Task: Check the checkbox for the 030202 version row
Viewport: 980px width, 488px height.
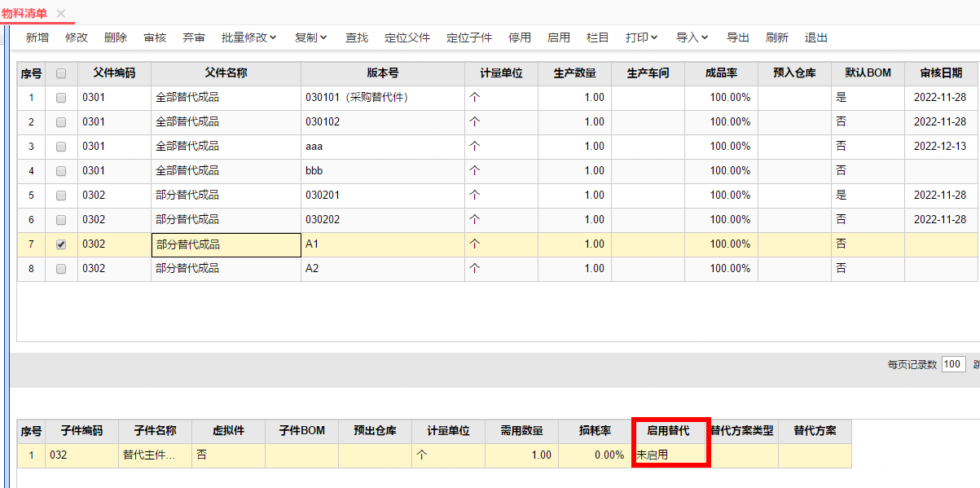Action: pos(61,220)
